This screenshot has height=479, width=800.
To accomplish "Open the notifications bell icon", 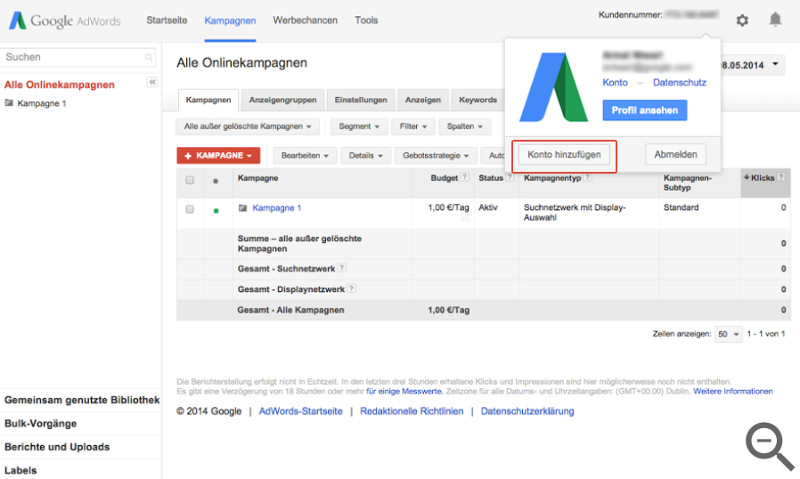I will [x=775, y=19].
